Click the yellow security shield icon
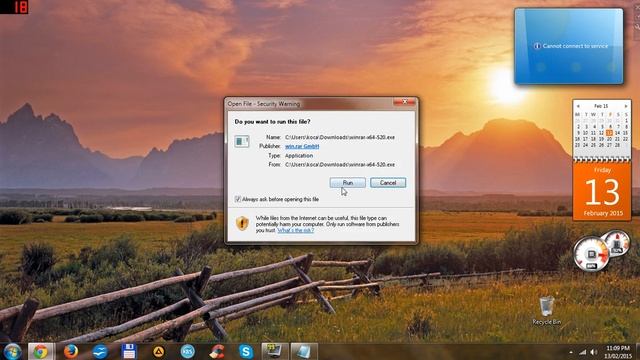This screenshot has height=360, width=640. click(x=242, y=223)
